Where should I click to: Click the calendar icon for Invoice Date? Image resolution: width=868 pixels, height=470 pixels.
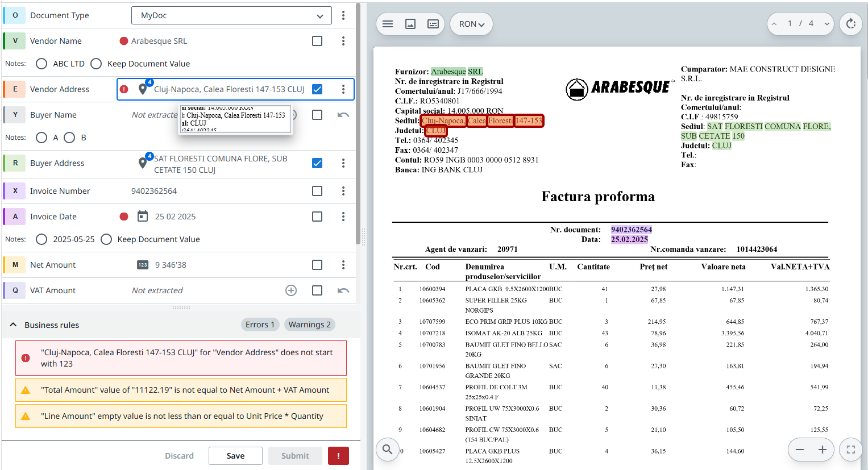(x=143, y=217)
